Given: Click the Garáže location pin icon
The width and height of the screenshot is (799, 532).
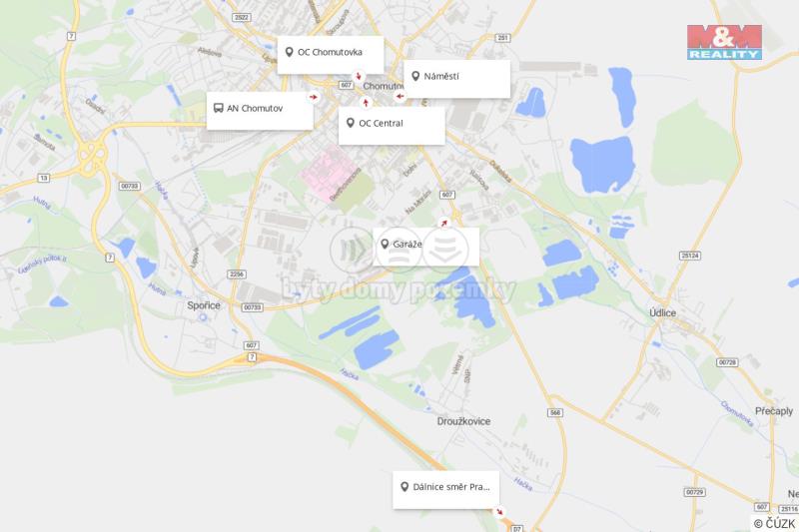Looking at the screenshot, I should [385, 244].
